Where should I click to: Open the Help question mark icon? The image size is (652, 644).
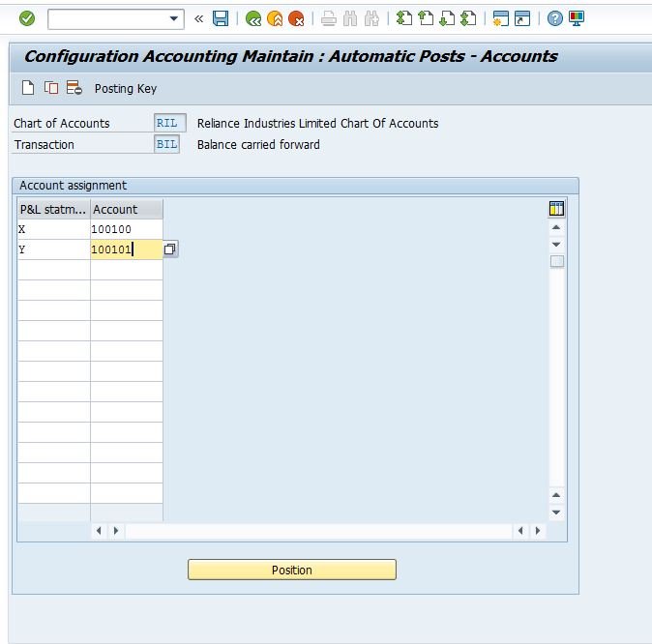click(x=554, y=18)
